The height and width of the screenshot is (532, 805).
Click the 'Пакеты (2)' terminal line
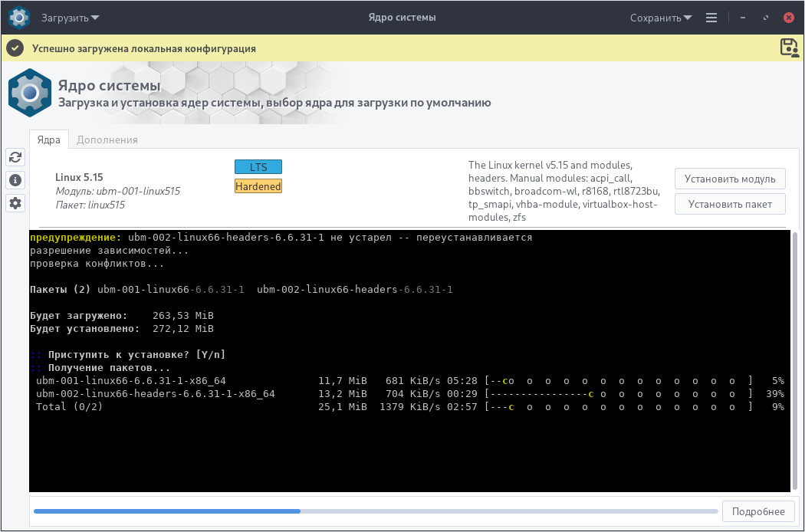tap(242, 290)
